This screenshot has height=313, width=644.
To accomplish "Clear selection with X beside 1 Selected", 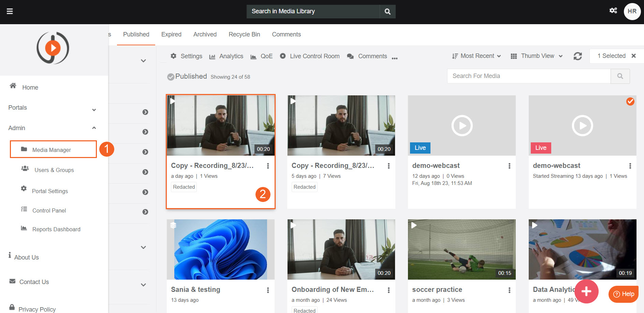I will (633, 56).
